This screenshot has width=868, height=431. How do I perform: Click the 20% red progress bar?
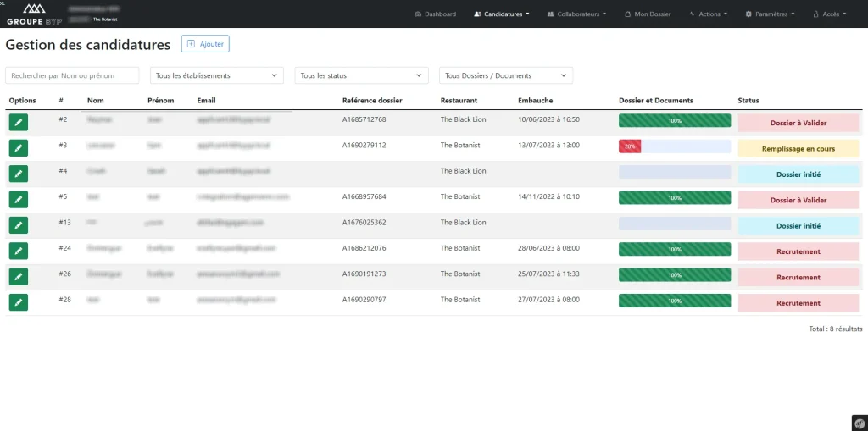click(630, 146)
